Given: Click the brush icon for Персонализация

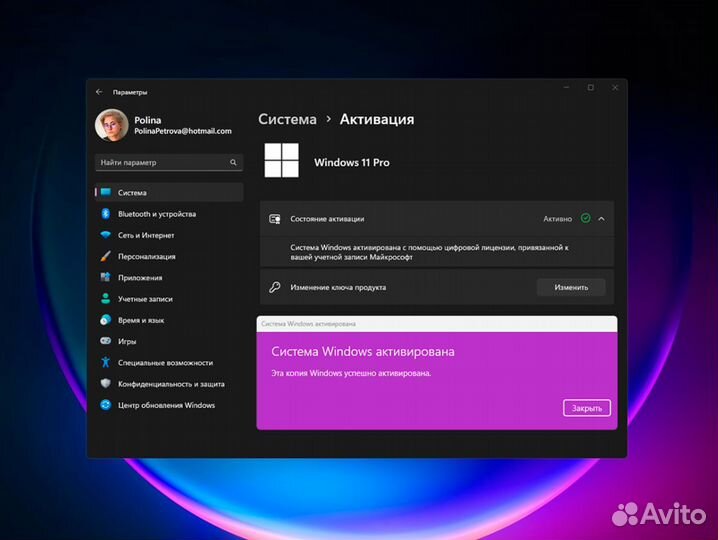Looking at the screenshot, I should point(106,256).
